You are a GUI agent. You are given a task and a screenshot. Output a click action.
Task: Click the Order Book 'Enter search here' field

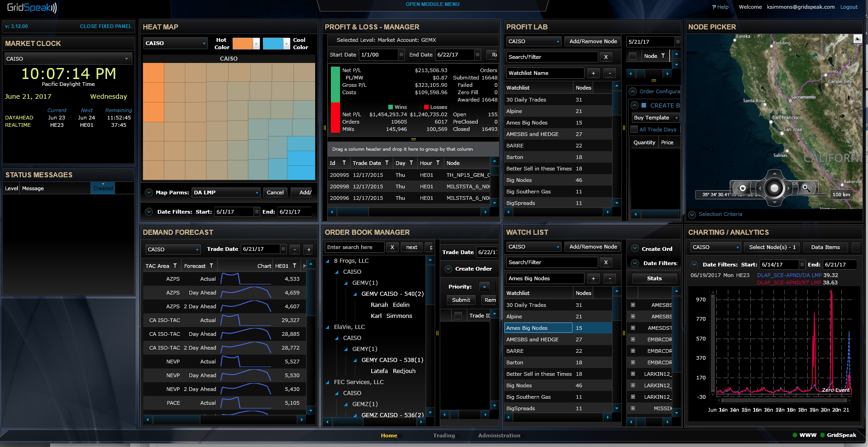click(354, 247)
